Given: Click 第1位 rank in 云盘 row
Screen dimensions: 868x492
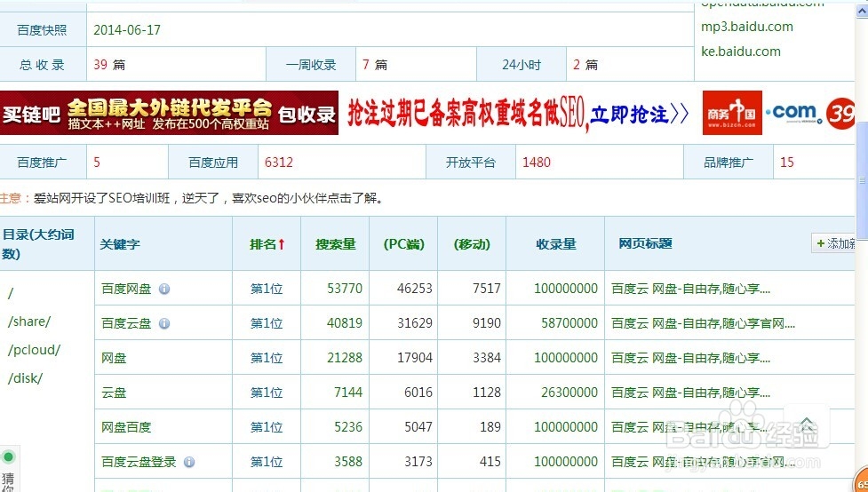Looking at the screenshot, I should 267,393.
